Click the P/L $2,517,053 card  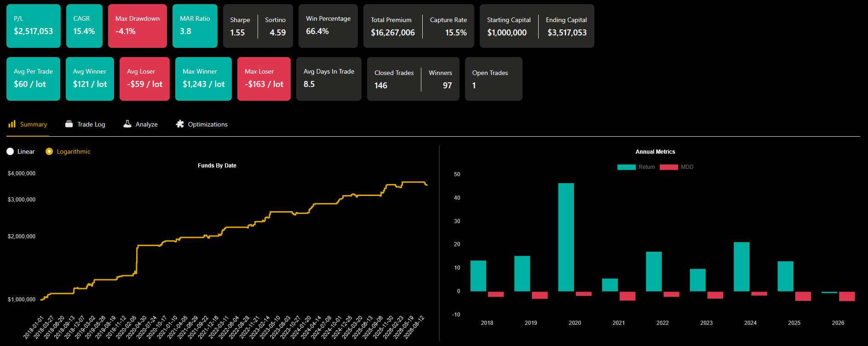click(34, 26)
